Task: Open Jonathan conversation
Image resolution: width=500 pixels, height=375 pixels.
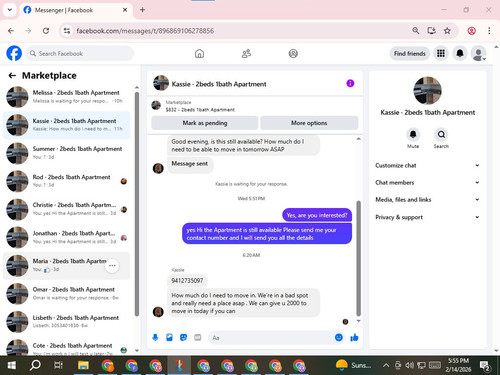Action: [x=67, y=237]
